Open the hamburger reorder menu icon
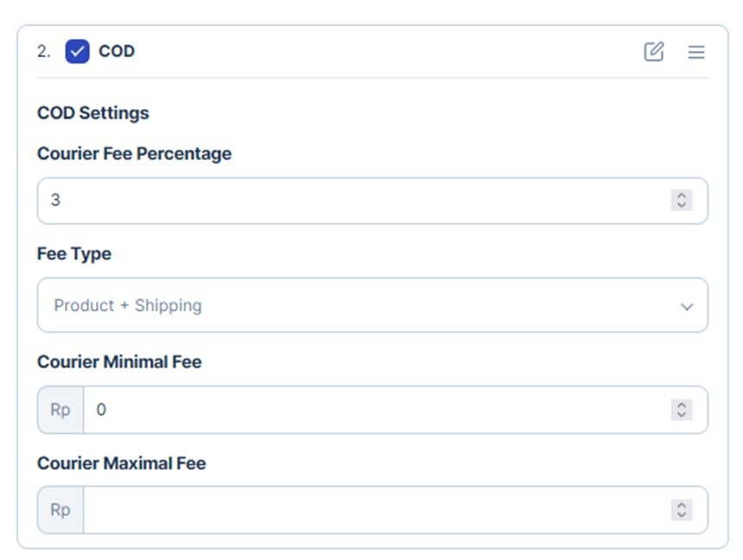743x560 pixels. tap(696, 52)
